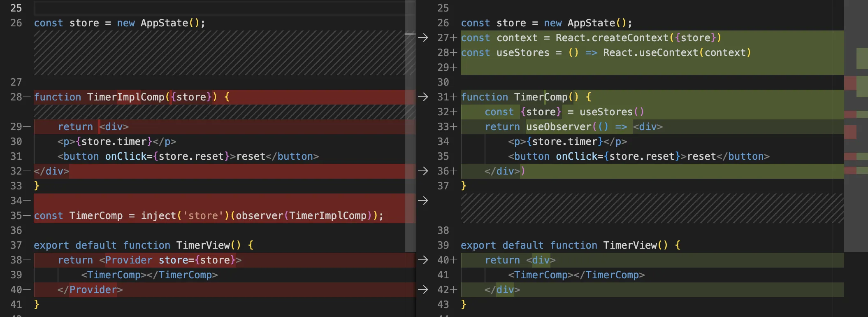The image size is (868, 317).
Task: Click closing brace on original line 41
Action: click(37, 305)
